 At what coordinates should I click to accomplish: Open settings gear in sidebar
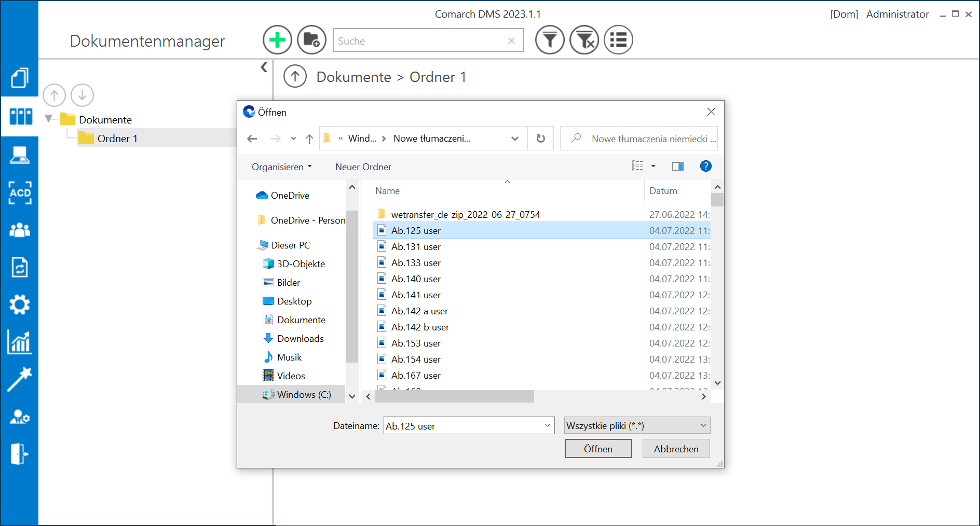pyautogui.click(x=20, y=304)
